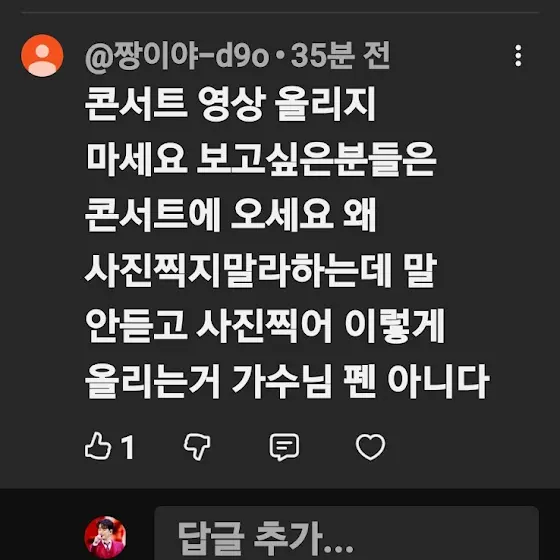Image resolution: width=560 pixels, height=560 pixels.
Task: Tap the thumbs-down dislike icon
Action: [x=197, y=447]
